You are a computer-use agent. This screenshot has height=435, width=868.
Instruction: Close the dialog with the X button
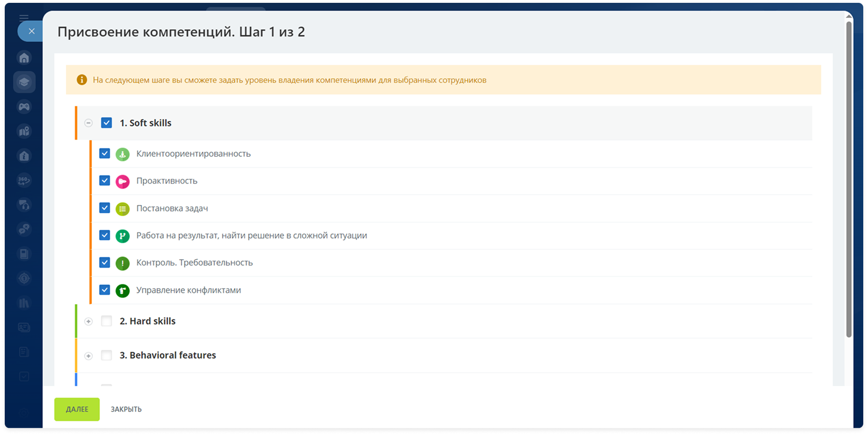[31, 31]
